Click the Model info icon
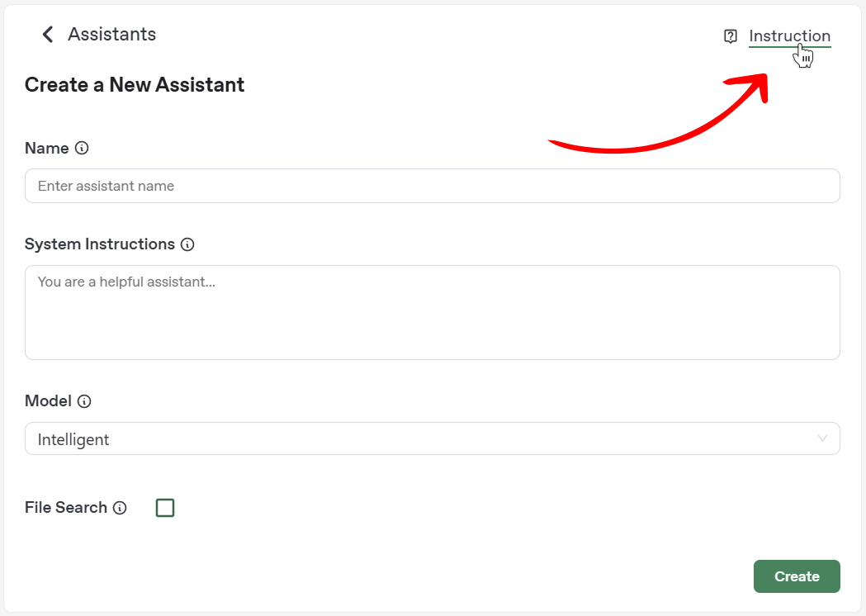The height and width of the screenshot is (616, 866). (84, 401)
